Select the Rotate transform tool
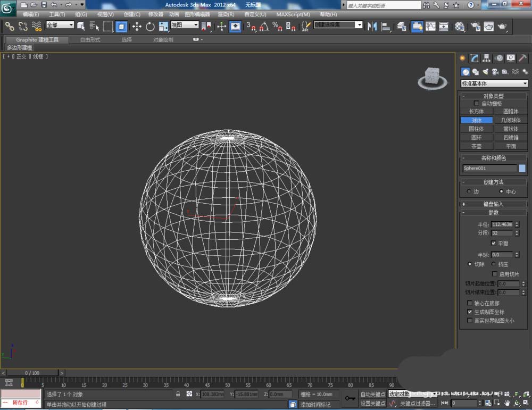This screenshot has height=410, width=532. coord(150,26)
